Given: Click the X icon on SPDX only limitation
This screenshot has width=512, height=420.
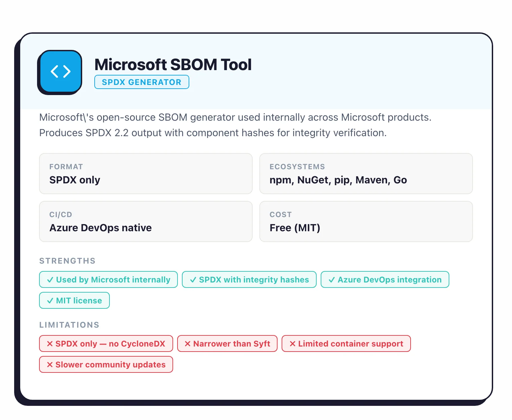Looking at the screenshot, I should point(50,343).
